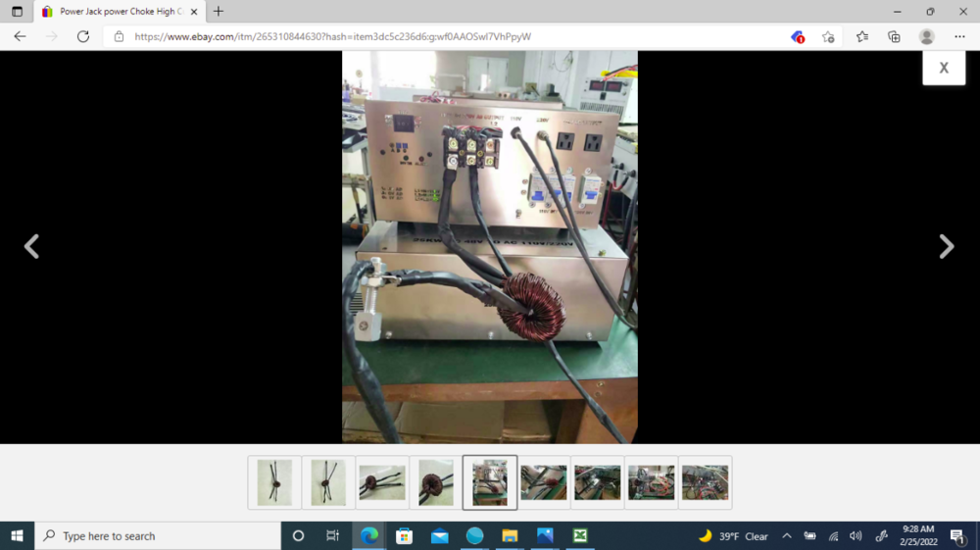The height and width of the screenshot is (550, 980).
Task: Open the notification center
Action: [957, 536]
